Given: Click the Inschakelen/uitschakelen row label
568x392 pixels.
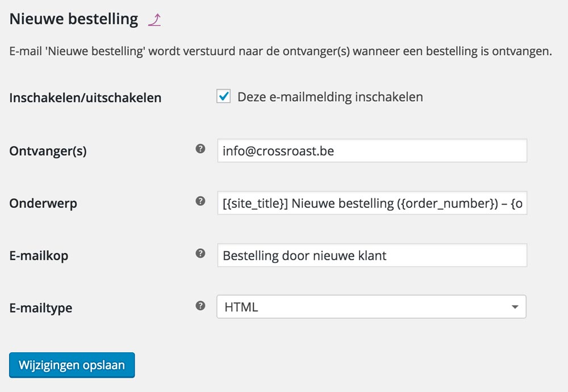Looking at the screenshot, I should [x=85, y=98].
